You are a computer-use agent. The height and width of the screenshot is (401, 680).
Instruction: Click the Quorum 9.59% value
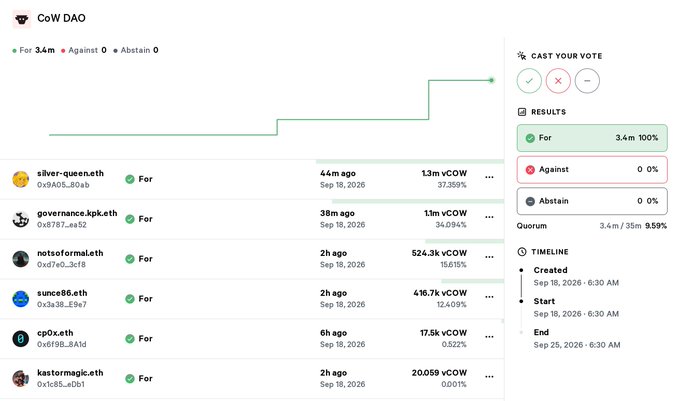tap(656, 226)
